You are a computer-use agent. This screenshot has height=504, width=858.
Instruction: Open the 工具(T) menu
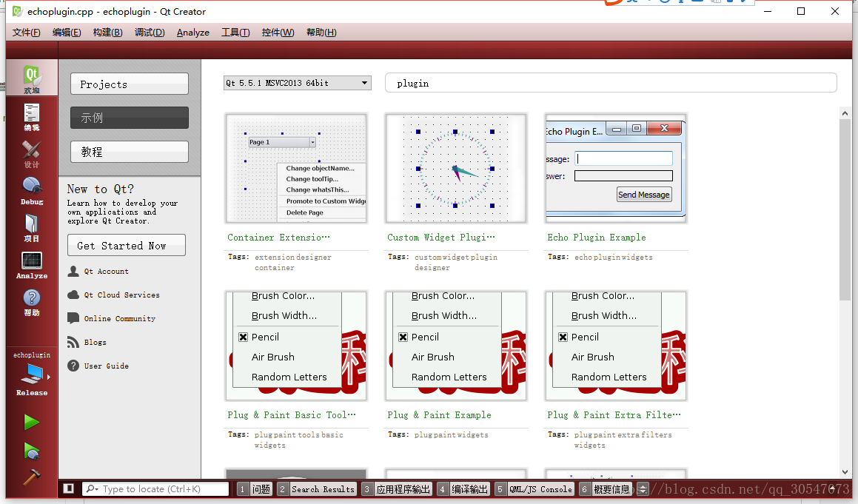pyautogui.click(x=235, y=33)
